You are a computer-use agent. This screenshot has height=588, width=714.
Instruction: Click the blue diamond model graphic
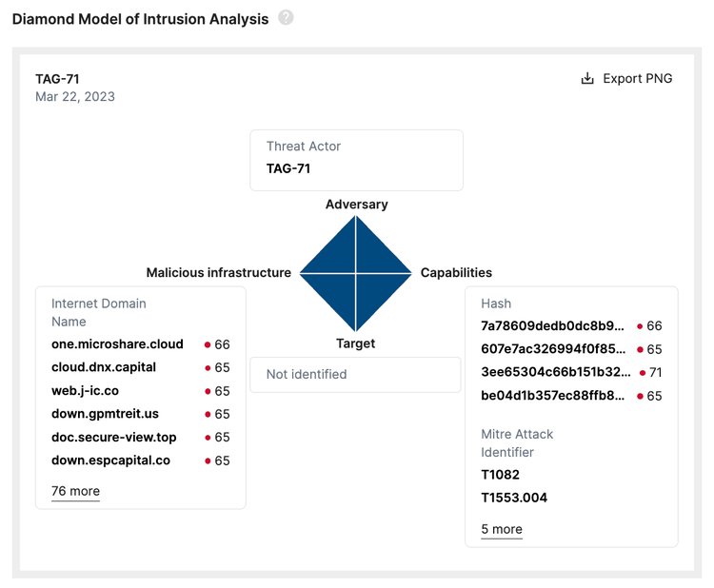point(356,273)
